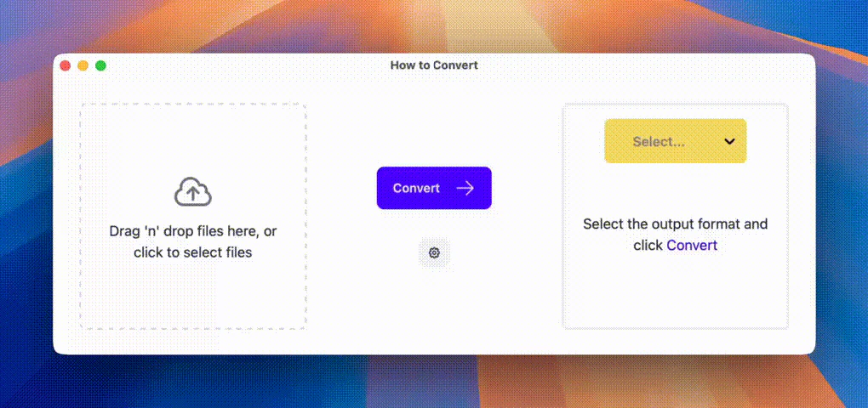Screen dimensions: 868x408
Task: Click the cloud upload icon
Action: coord(193,193)
